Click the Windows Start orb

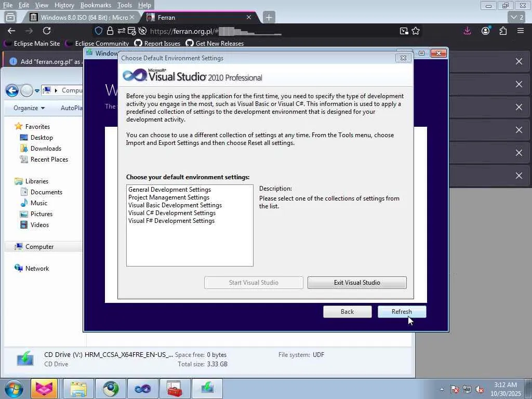click(14, 389)
